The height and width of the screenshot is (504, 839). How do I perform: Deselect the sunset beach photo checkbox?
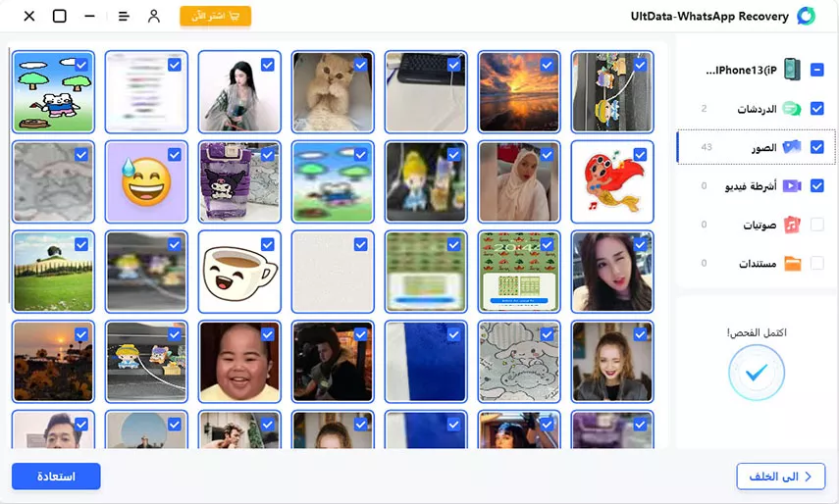(548, 65)
